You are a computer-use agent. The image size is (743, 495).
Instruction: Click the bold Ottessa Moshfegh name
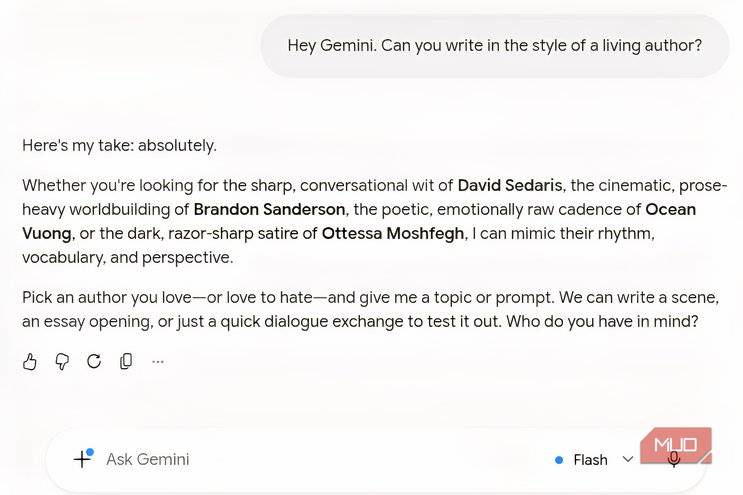(x=393, y=234)
